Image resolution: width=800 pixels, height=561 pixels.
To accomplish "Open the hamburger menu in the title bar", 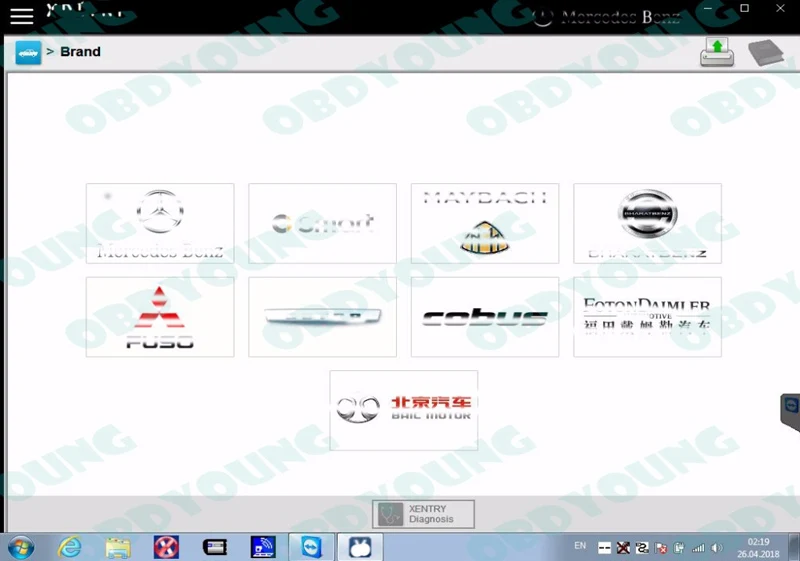I will pyautogui.click(x=22, y=16).
